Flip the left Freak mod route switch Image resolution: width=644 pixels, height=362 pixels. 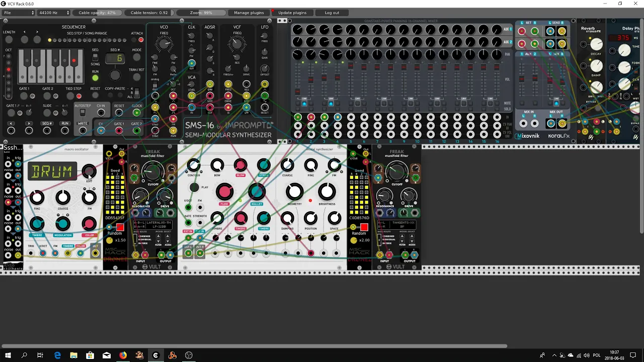click(x=134, y=240)
